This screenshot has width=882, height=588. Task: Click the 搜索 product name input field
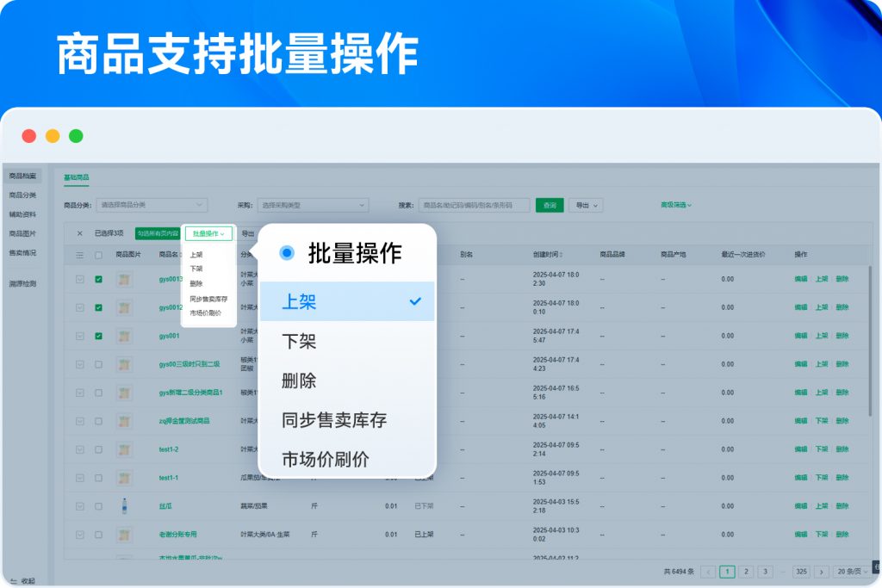(474, 205)
